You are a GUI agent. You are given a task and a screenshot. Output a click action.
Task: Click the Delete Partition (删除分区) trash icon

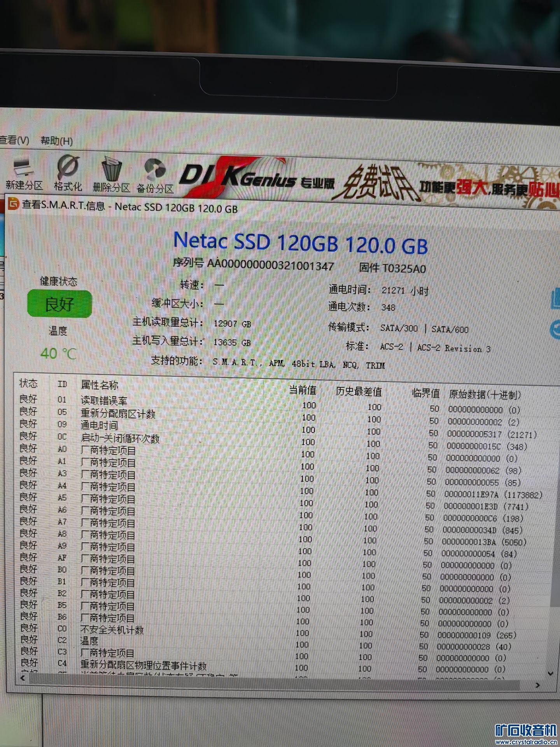[x=111, y=175]
